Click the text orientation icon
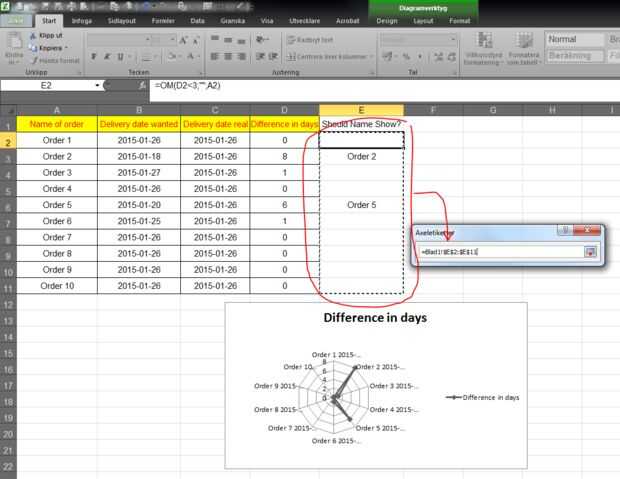 (261, 39)
